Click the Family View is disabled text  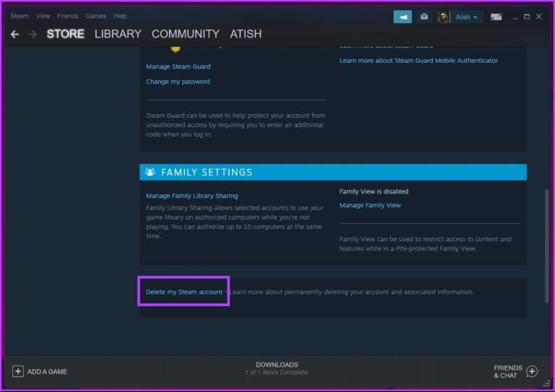(x=374, y=191)
